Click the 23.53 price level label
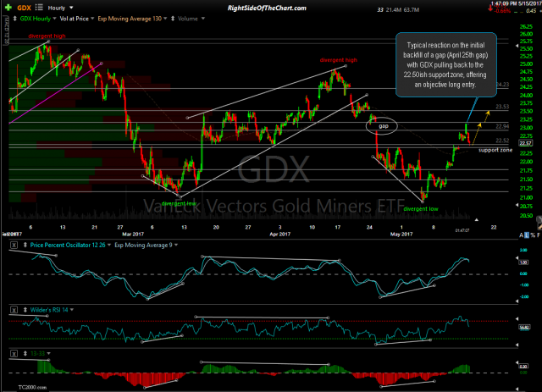Screen dimensions: 542x392 (502, 107)
